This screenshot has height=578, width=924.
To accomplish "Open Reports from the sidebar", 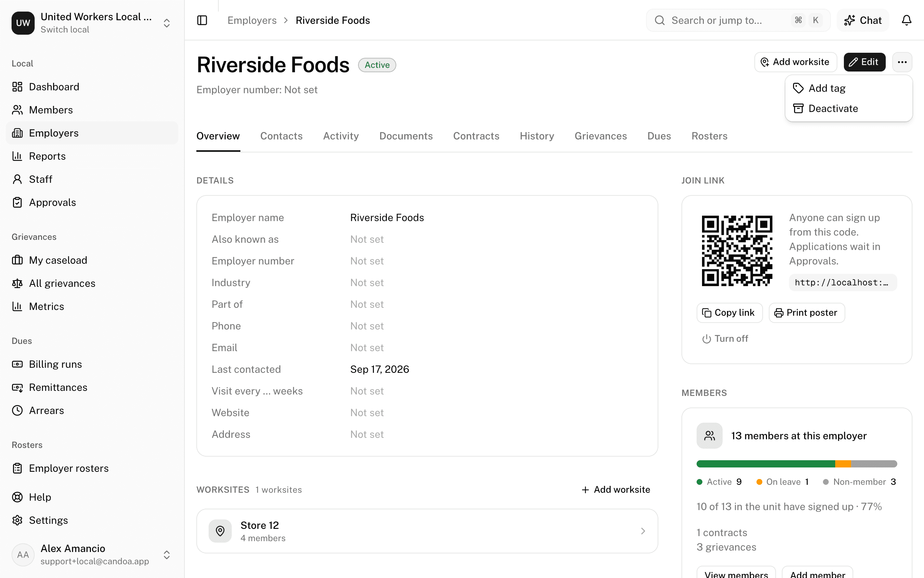I will pyautogui.click(x=92, y=156).
